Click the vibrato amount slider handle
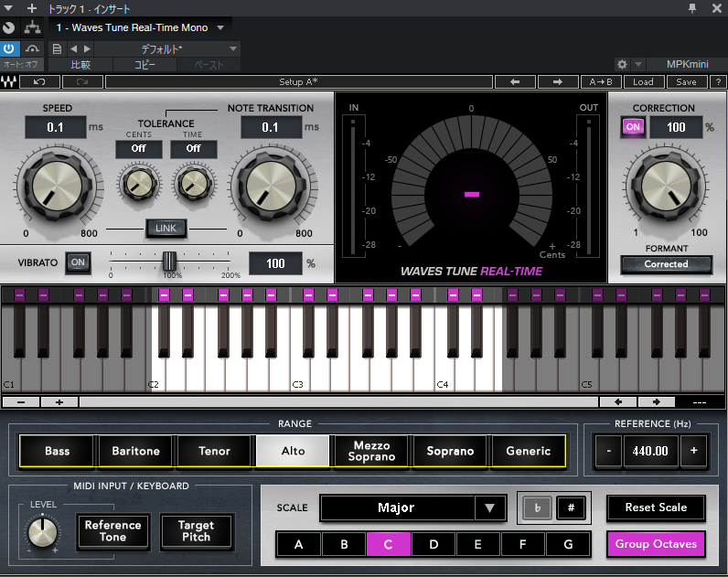Viewport: 728px width, 577px height. pyautogui.click(x=169, y=262)
